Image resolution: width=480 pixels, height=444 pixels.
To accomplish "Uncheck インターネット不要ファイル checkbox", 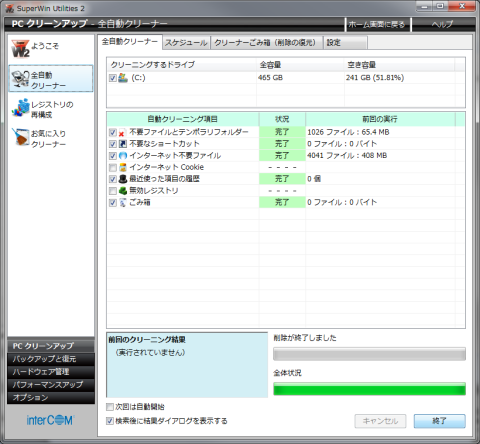I will point(113,156).
